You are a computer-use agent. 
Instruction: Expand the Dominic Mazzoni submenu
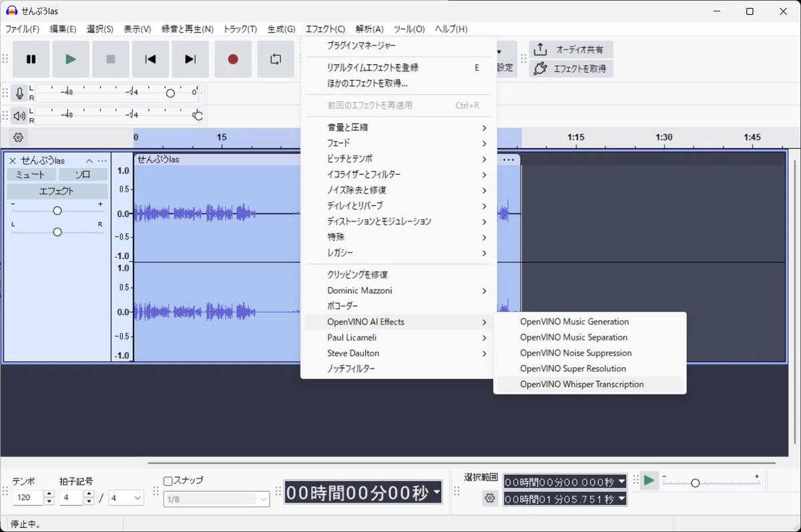pyautogui.click(x=398, y=290)
